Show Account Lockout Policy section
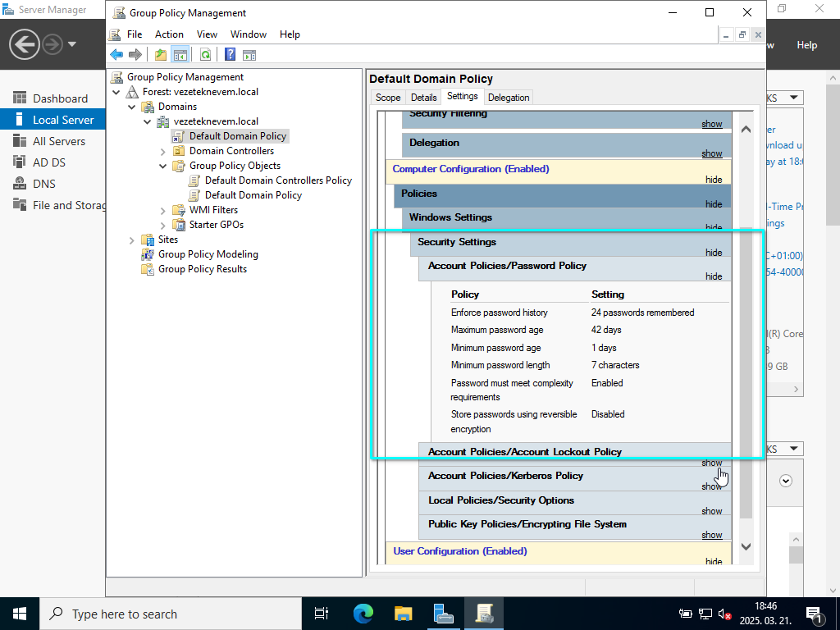 [x=711, y=463]
